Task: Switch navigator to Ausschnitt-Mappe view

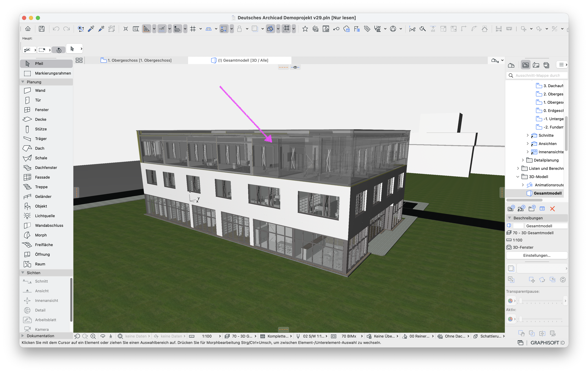Action: pyautogui.click(x=525, y=65)
